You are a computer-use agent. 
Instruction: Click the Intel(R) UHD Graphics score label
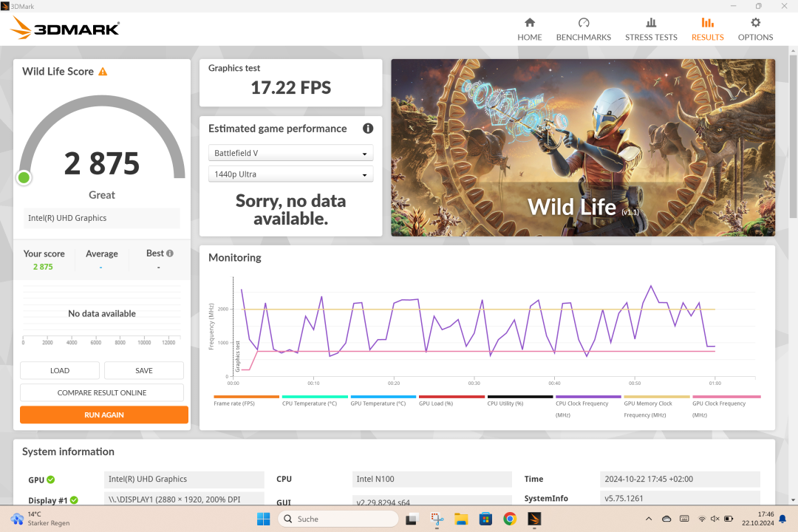101,218
